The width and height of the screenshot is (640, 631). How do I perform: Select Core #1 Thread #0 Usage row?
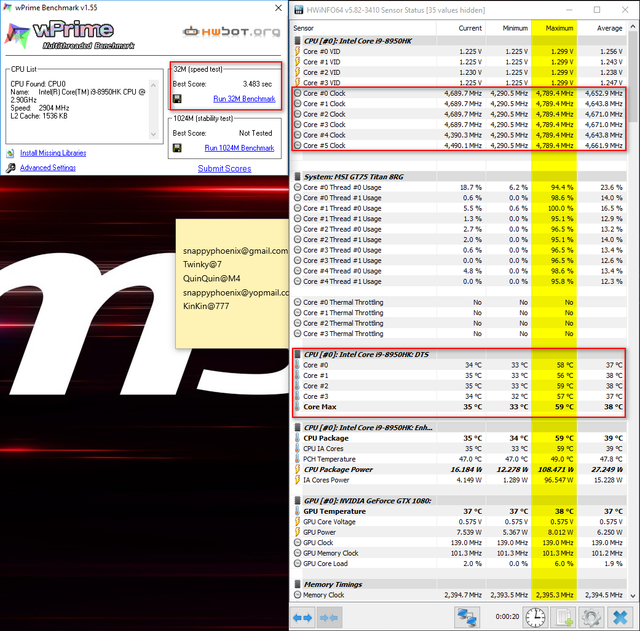pos(460,208)
